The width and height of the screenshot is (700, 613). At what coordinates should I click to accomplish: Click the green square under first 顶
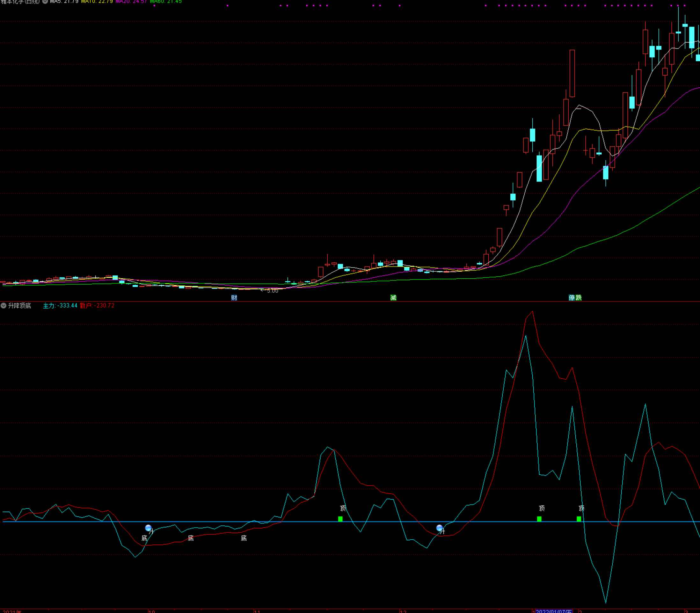click(340, 519)
